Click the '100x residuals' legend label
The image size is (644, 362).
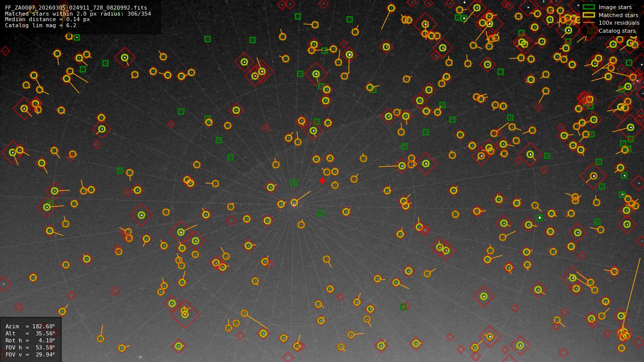point(619,23)
